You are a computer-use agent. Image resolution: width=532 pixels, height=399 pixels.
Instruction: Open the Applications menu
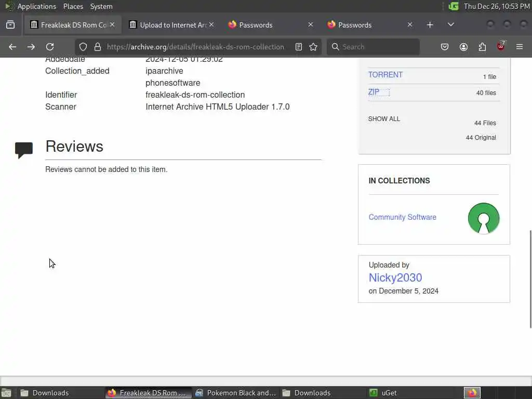click(x=37, y=6)
